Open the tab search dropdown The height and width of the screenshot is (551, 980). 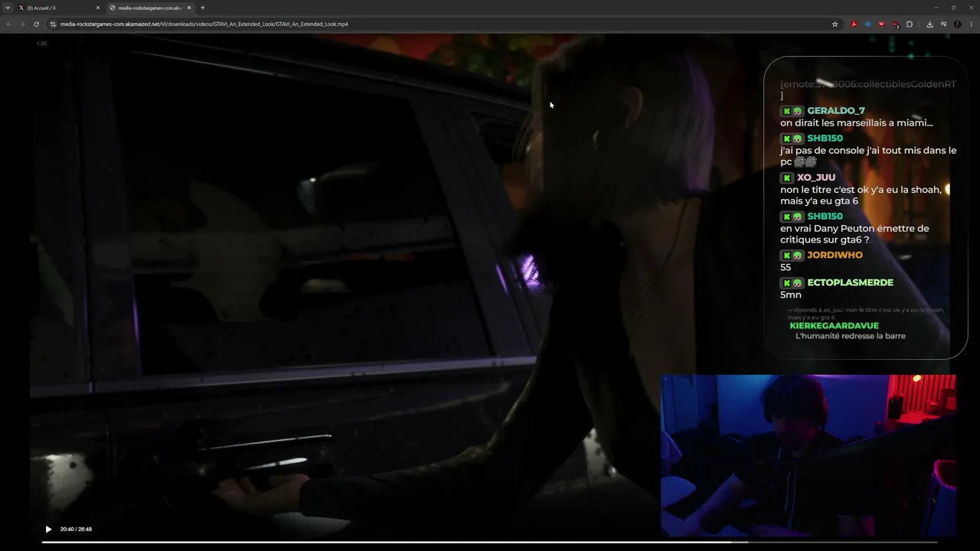coord(7,8)
